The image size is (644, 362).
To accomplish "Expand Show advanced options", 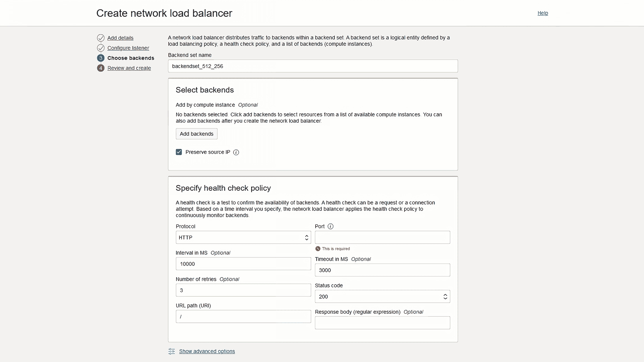I will point(207,351).
